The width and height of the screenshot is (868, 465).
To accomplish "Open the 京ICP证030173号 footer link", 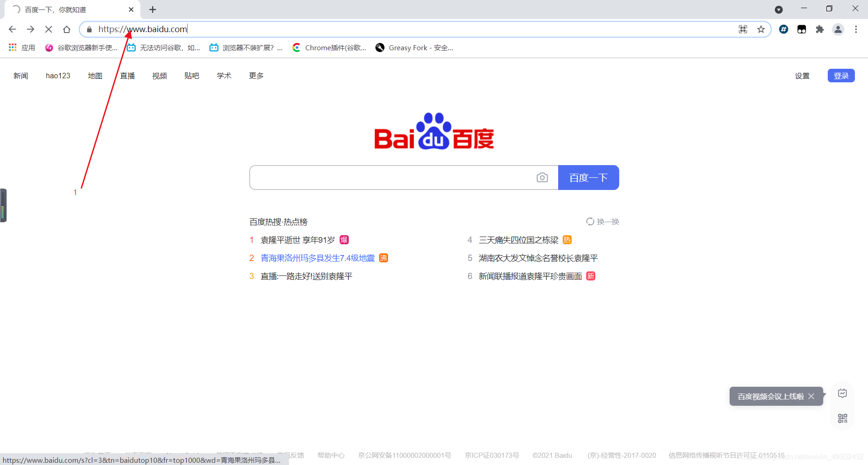I will [492, 456].
